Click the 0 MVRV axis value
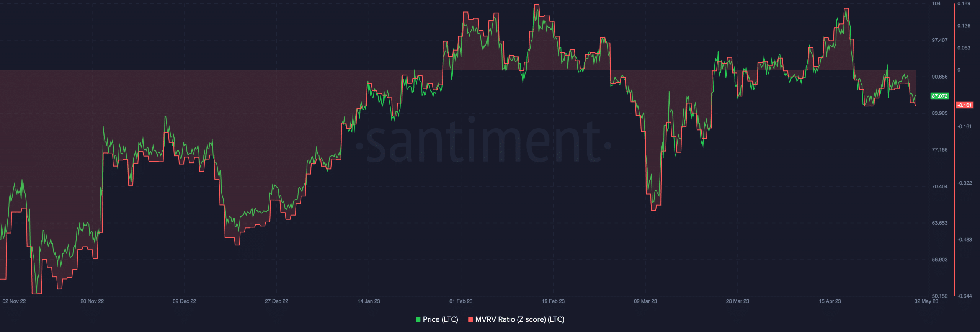This screenshot has height=332, width=980. coord(959,70)
